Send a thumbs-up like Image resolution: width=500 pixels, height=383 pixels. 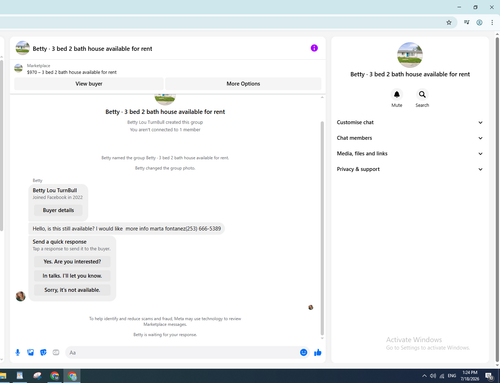(317, 352)
